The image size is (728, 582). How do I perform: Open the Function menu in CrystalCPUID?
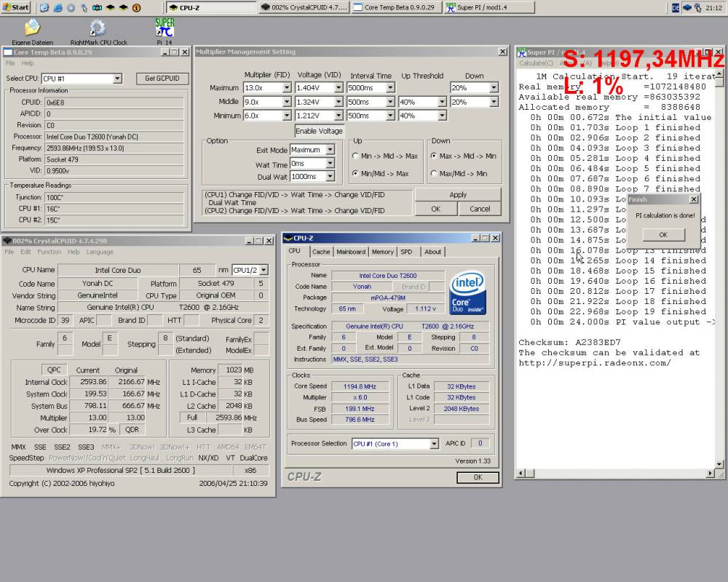(50, 252)
